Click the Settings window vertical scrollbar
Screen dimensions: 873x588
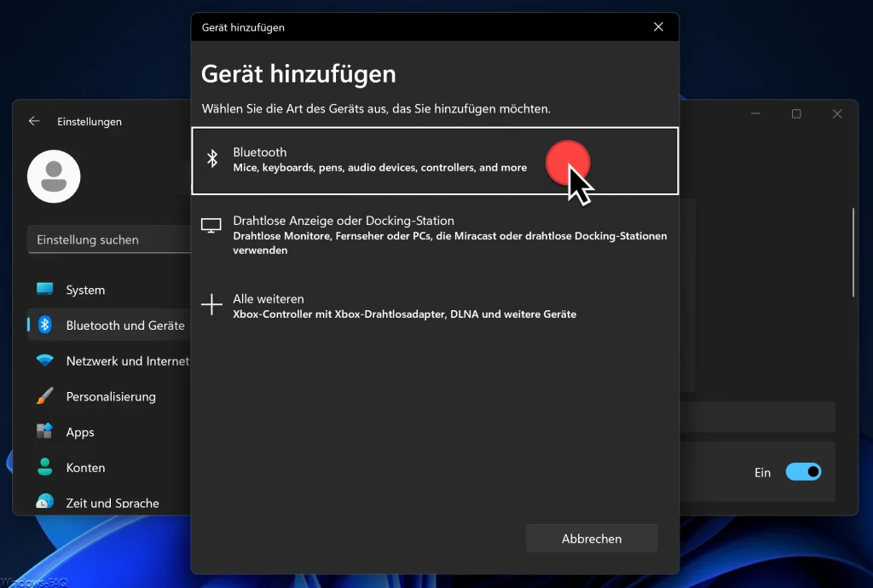tap(853, 252)
